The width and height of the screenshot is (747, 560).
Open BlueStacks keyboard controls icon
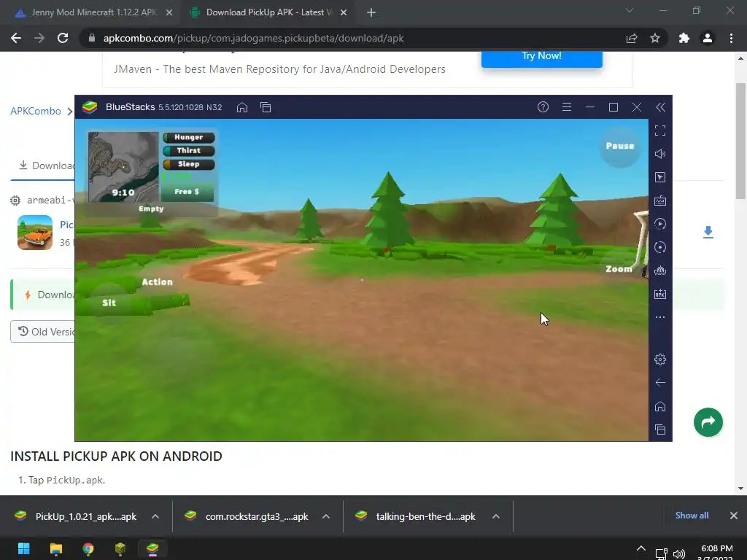click(660, 201)
